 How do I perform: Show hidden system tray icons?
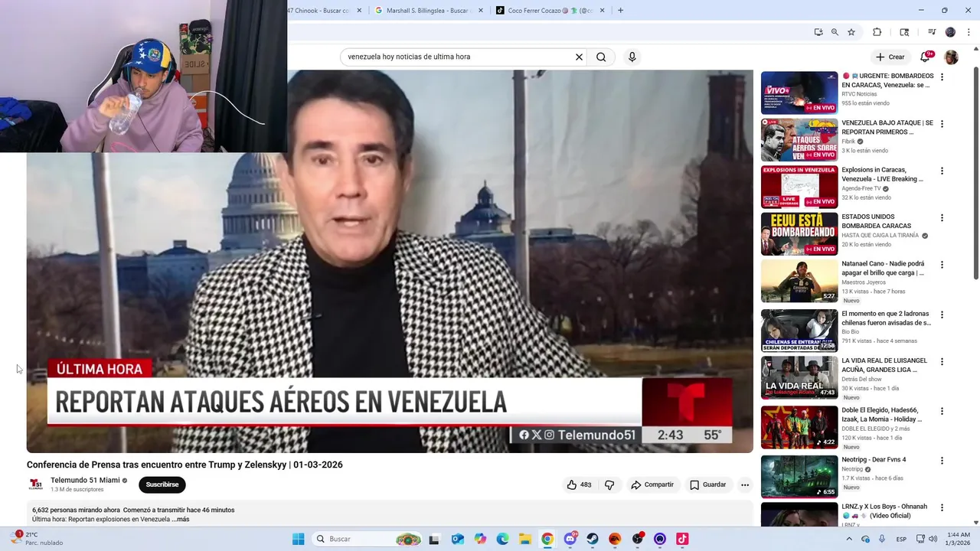click(x=848, y=539)
